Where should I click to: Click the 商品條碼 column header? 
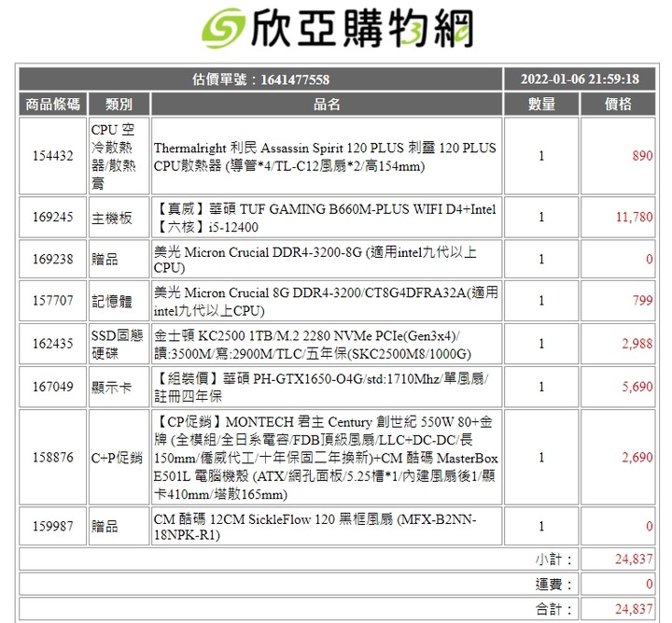point(52,105)
